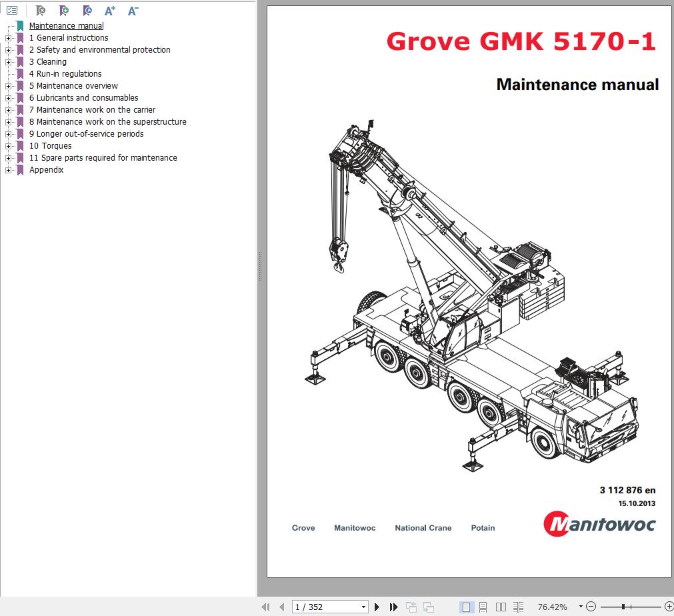674x616 pixels.
Task: Select single page view layout
Action: 466,607
